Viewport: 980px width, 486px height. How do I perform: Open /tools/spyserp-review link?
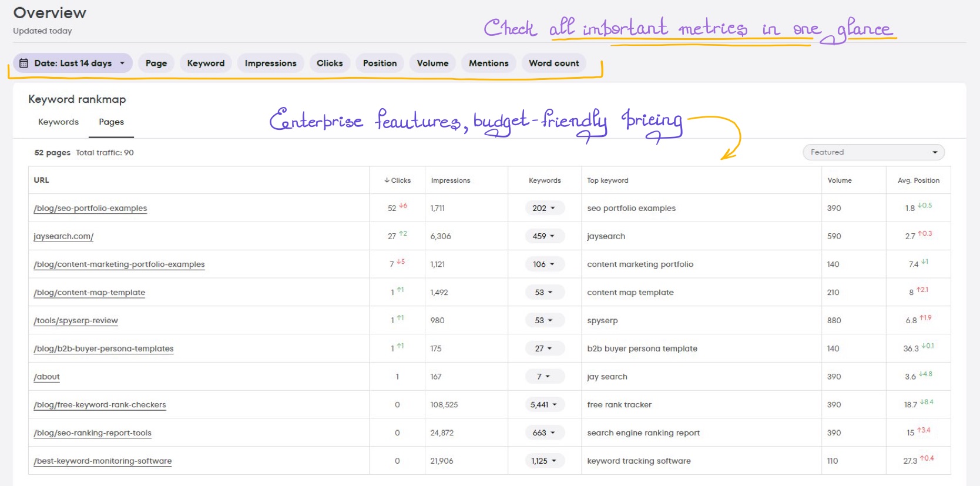pyautogui.click(x=76, y=320)
